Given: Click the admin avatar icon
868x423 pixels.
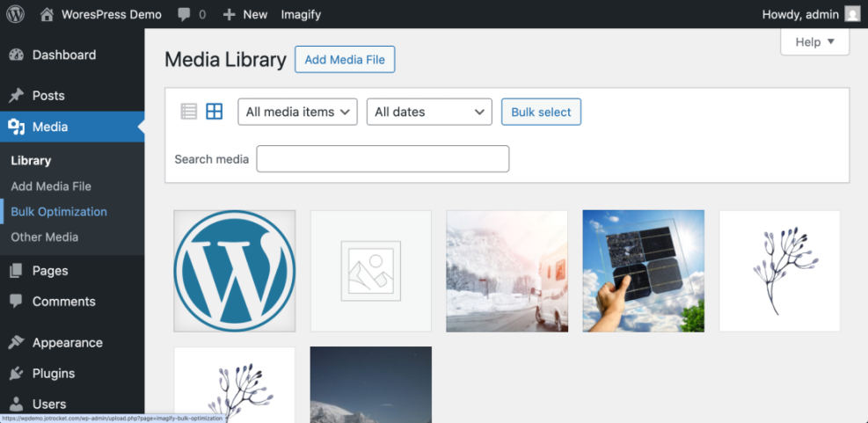Looking at the screenshot, I should click(x=852, y=14).
